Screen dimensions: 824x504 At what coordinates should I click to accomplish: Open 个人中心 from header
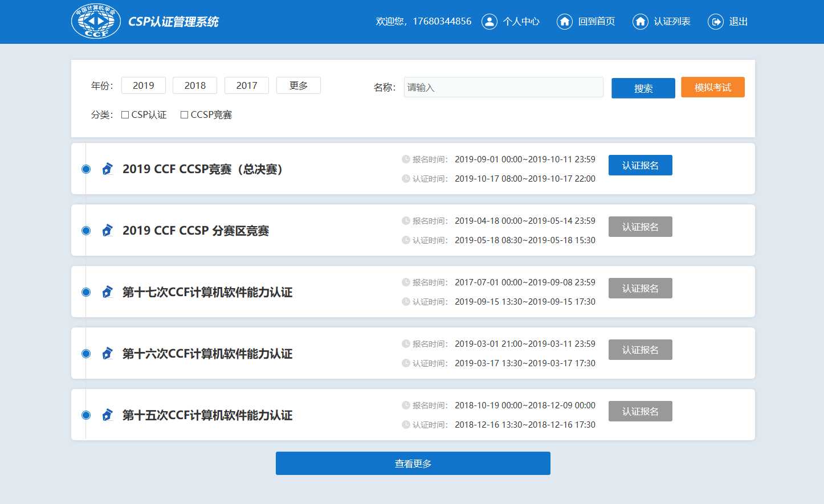[521, 22]
